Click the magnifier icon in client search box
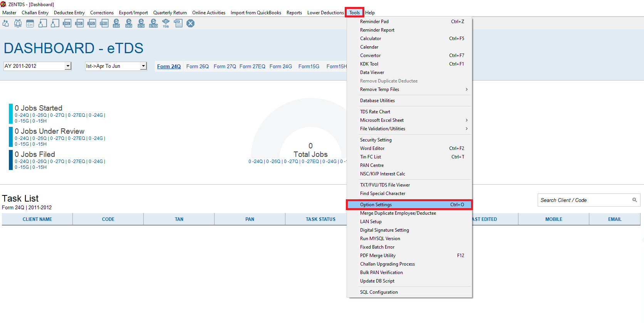The height and width of the screenshot is (323, 644). (634, 200)
